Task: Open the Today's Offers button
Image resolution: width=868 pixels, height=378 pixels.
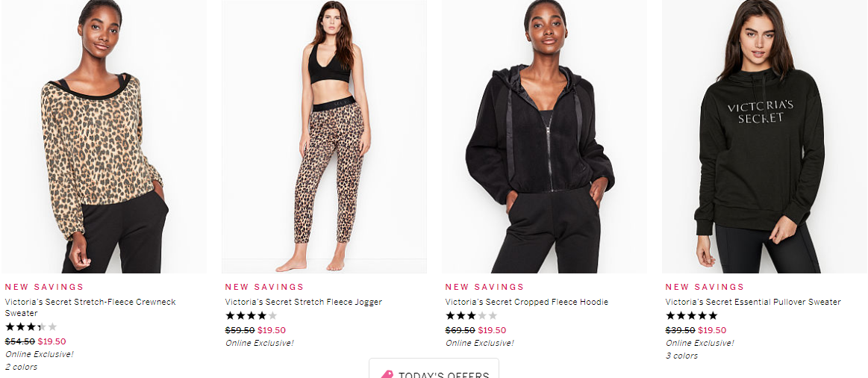Action: [434, 368]
